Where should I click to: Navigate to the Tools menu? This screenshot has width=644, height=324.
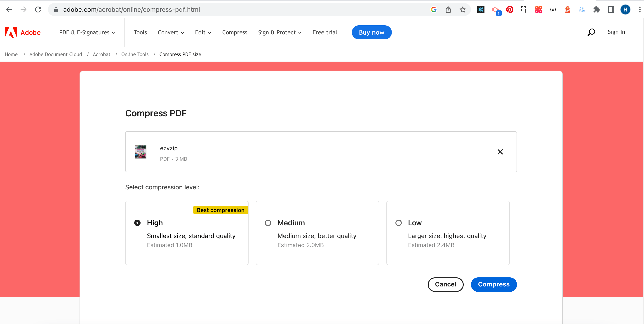pos(140,32)
